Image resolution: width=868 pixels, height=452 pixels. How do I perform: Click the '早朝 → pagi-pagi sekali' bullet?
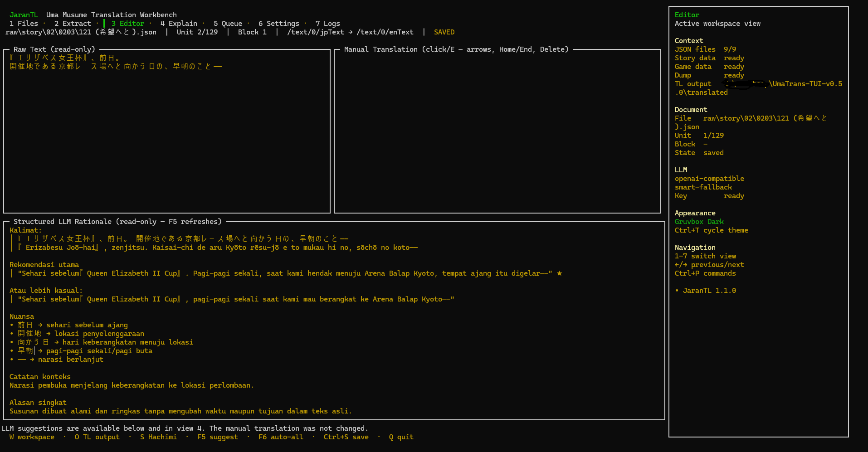[x=81, y=351]
